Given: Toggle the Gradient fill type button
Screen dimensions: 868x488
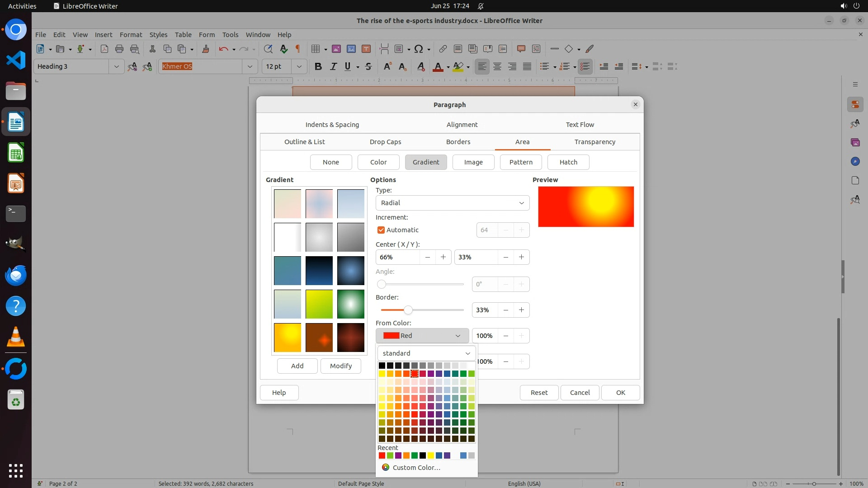Looking at the screenshot, I should coord(425,162).
